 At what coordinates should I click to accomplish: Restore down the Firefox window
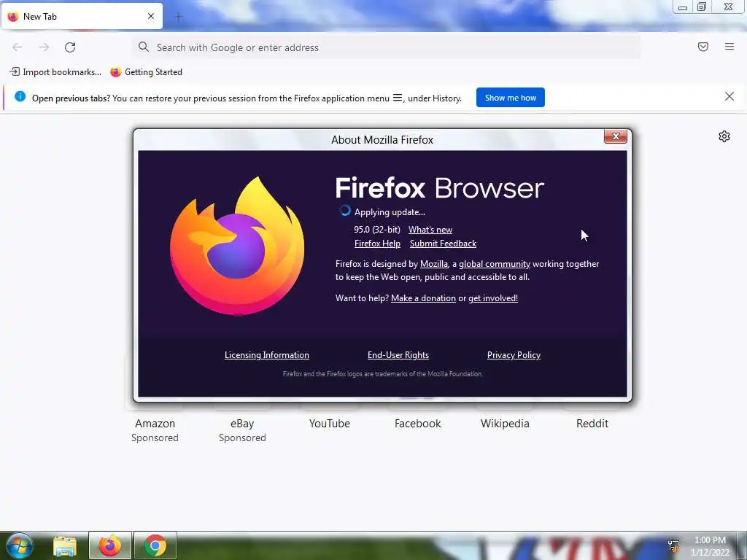click(702, 7)
